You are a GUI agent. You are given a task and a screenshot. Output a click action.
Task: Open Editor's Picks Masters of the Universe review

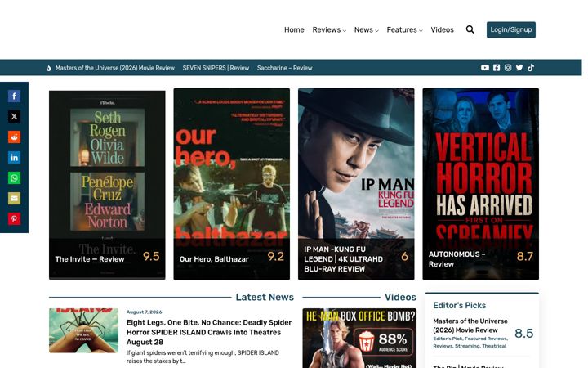coord(470,325)
